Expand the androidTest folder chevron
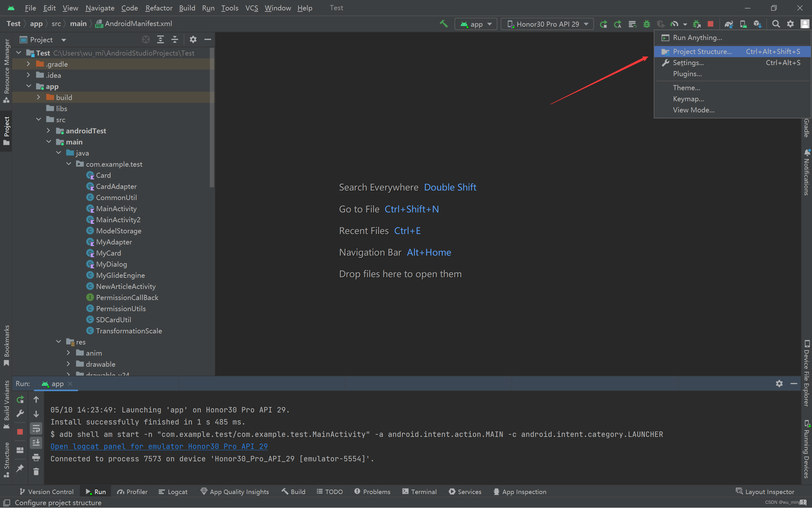This screenshot has width=812, height=508. point(48,130)
